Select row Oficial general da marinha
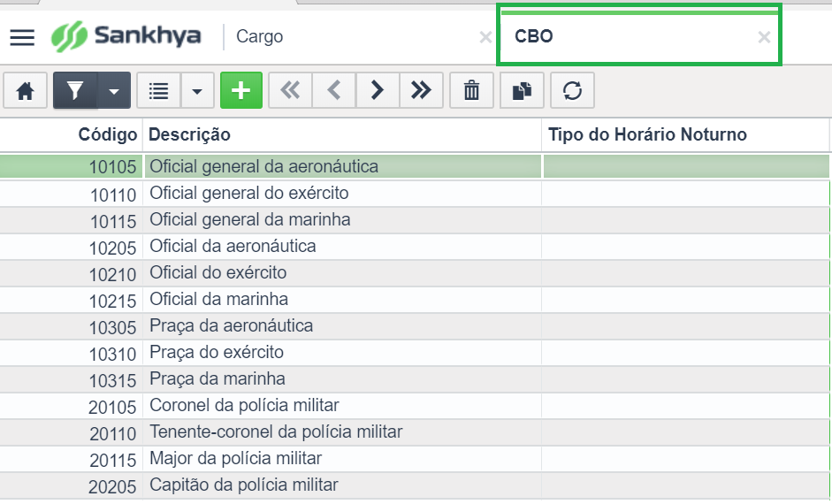Viewport: 832px width, 504px height. point(415,220)
